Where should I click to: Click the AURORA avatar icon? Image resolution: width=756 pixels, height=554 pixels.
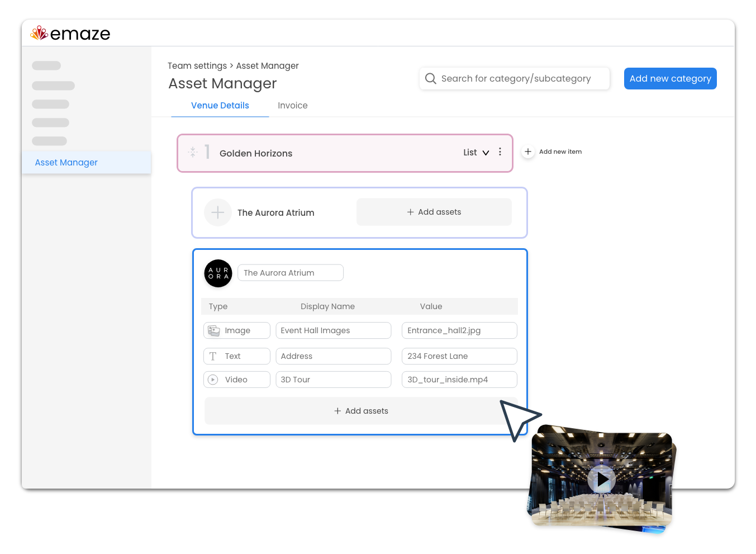[218, 273]
